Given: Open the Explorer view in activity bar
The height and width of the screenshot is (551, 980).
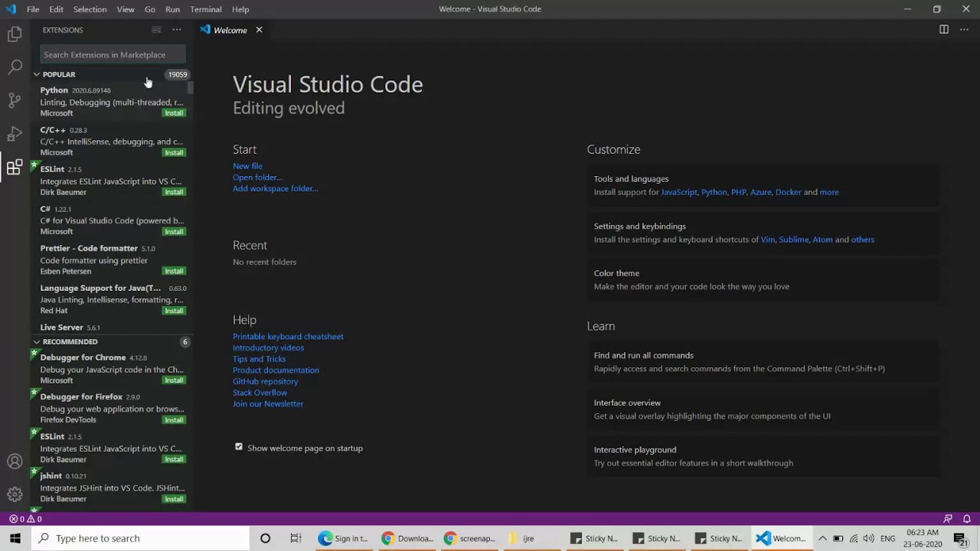Looking at the screenshot, I should (x=15, y=34).
